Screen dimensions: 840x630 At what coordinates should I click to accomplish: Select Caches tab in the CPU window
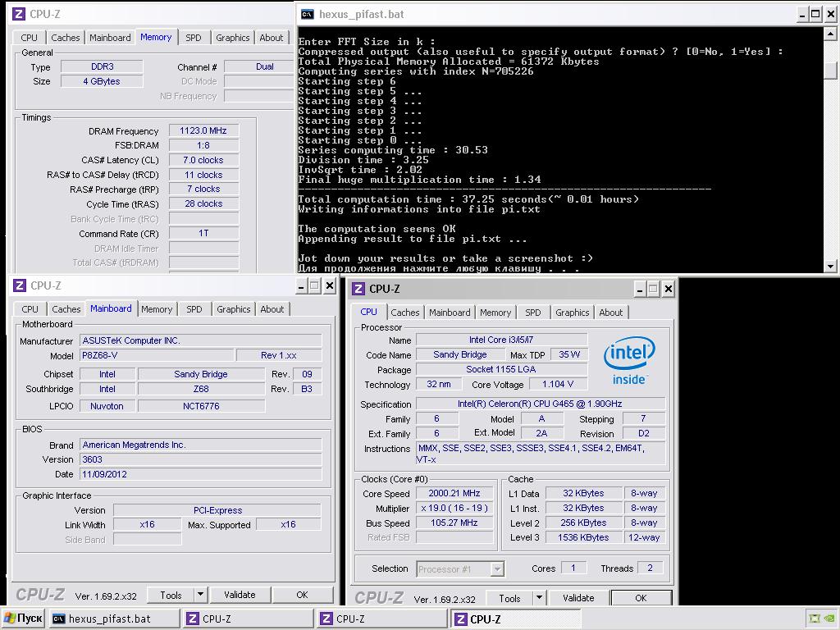click(x=405, y=313)
